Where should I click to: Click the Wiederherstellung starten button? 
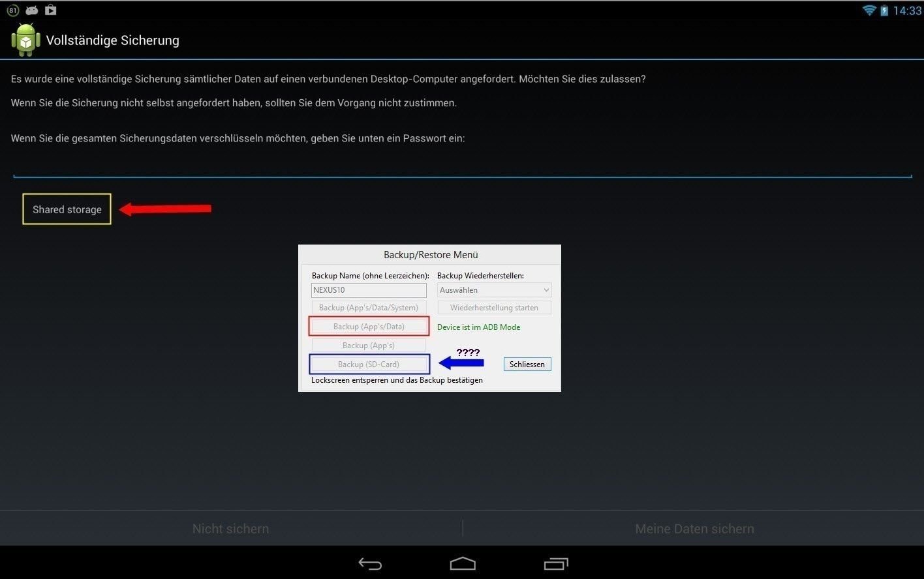(494, 308)
